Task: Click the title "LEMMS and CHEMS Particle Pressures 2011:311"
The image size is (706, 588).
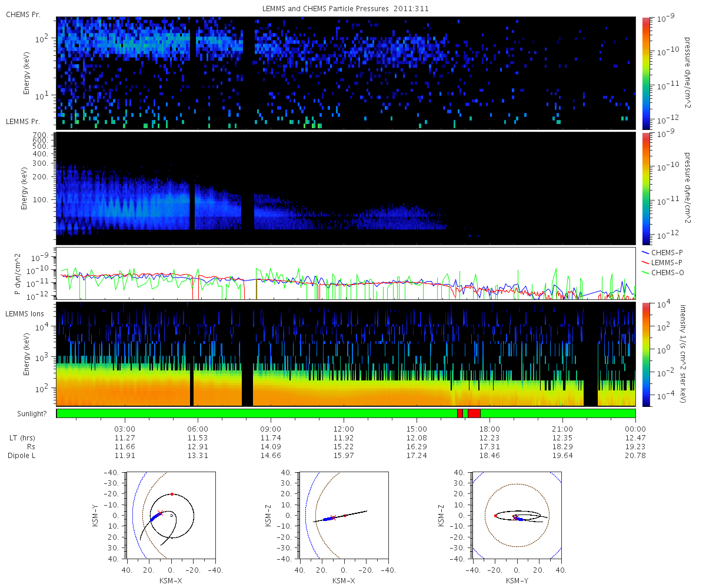Action: coord(346,8)
